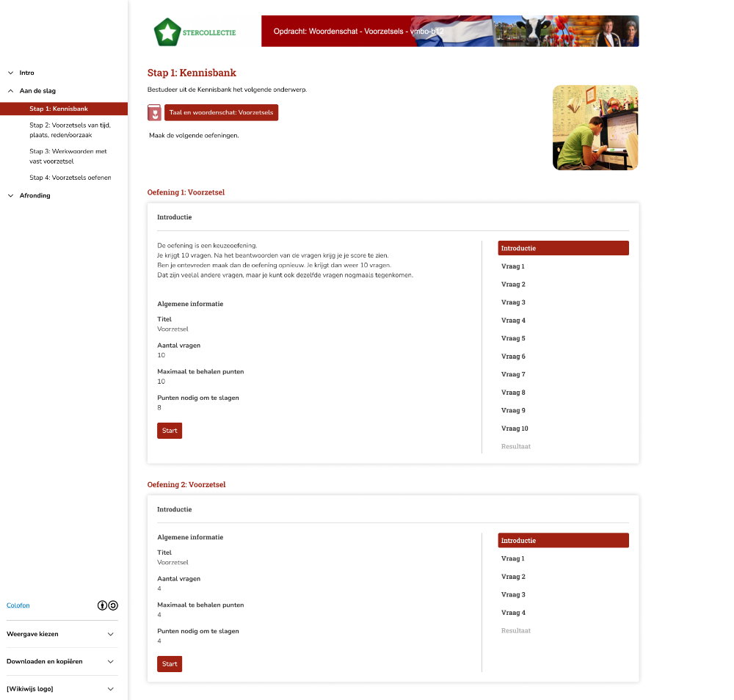The height and width of the screenshot is (700, 734).
Task: Open Vraag 1 in Oefening 1
Action: (512, 266)
